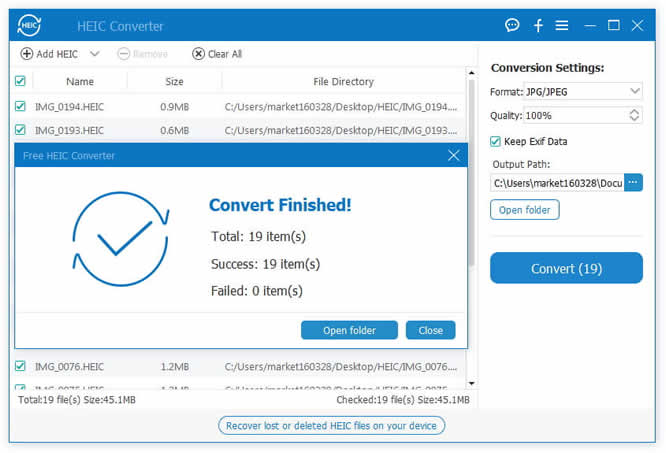Click the Output Path text field

(557, 183)
